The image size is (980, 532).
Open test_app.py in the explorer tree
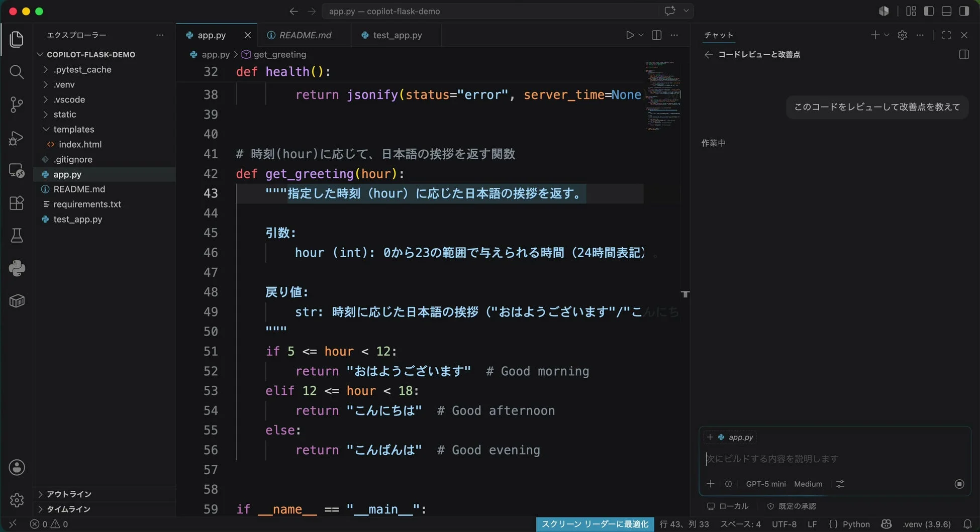pyautogui.click(x=78, y=219)
